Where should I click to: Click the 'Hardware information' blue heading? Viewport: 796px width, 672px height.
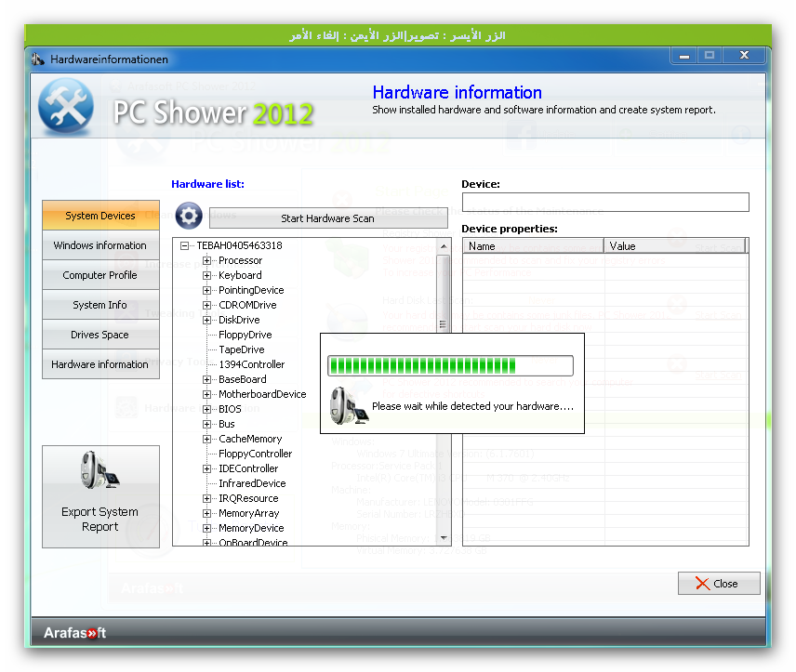point(457,92)
